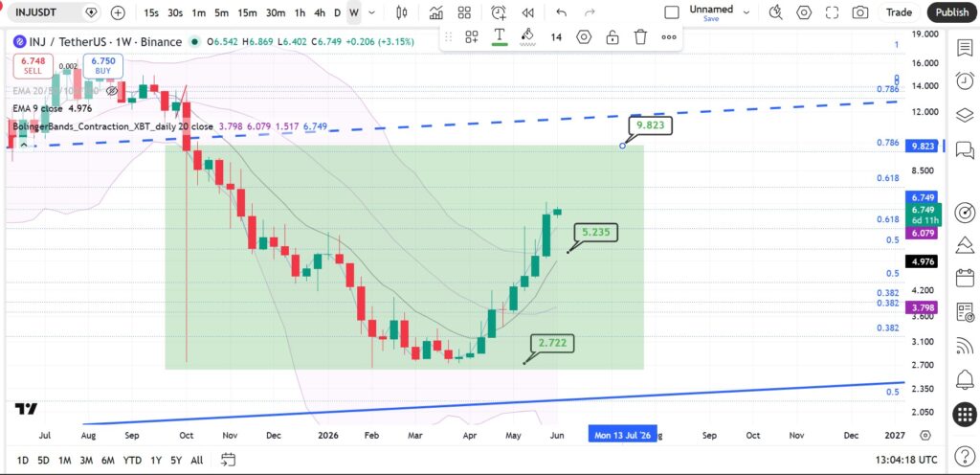Image resolution: width=980 pixels, height=475 pixels.
Task: Select the 4h timeframe
Action: (x=320, y=12)
